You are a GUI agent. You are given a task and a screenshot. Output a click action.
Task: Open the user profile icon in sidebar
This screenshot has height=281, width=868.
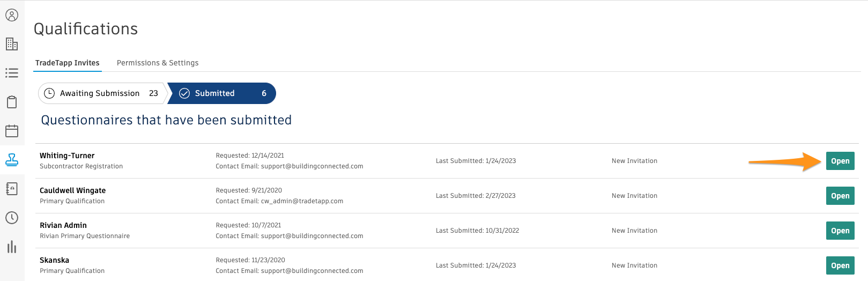point(12,15)
